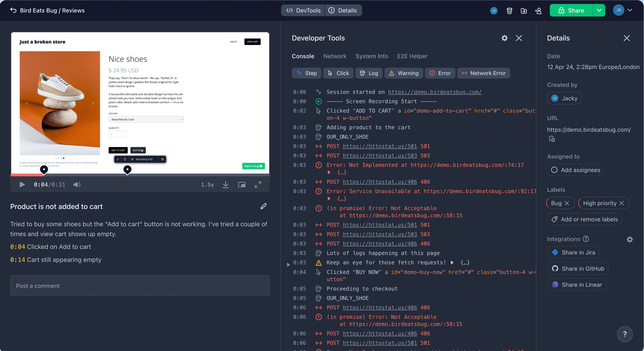The height and width of the screenshot is (351, 644).
Task: Click the add collaborator icon
Action: (538, 11)
